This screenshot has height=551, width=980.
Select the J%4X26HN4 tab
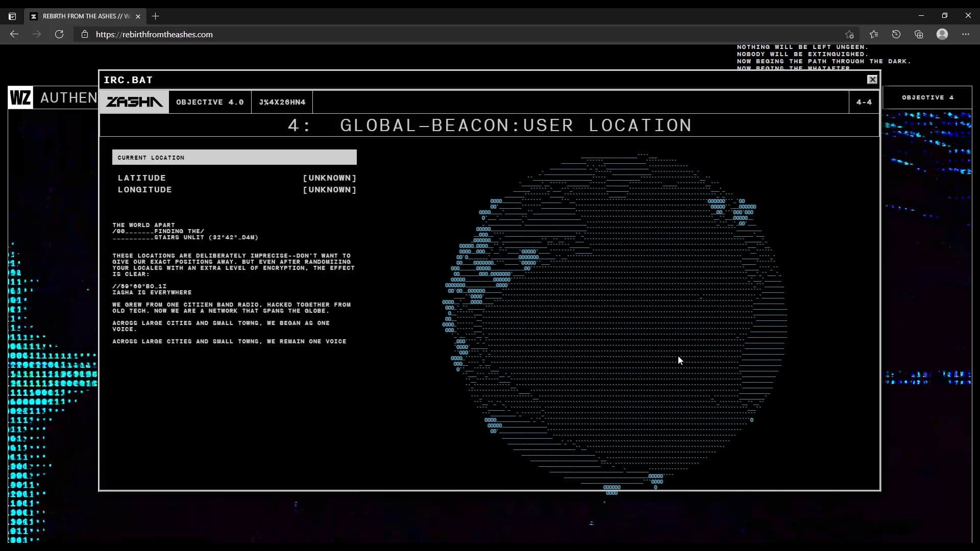click(282, 102)
